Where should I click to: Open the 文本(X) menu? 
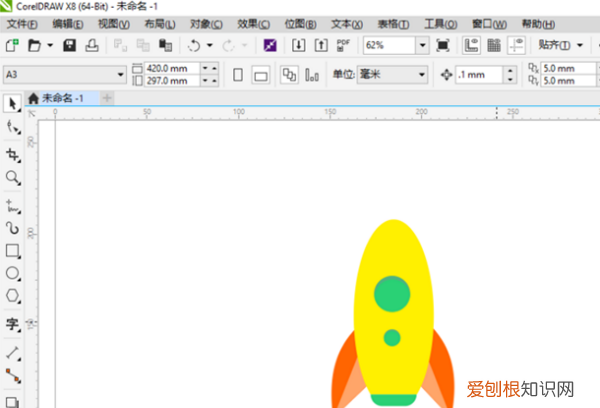coord(347,24)
